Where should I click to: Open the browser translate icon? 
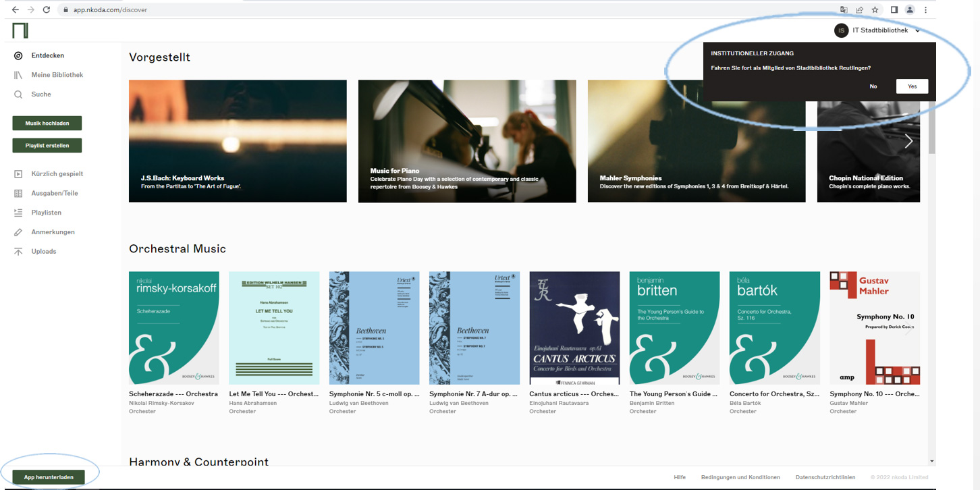click(x=844, y=10)
